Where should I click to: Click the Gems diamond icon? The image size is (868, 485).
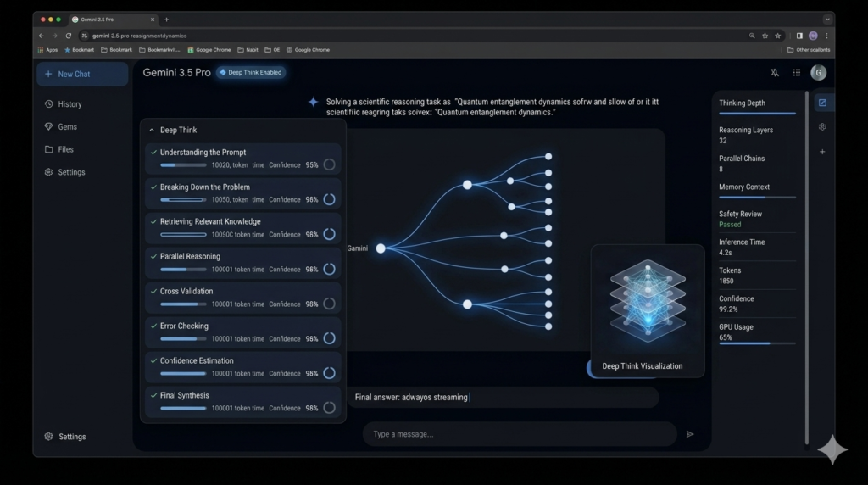pyautogui.click(x=48, y=127)
